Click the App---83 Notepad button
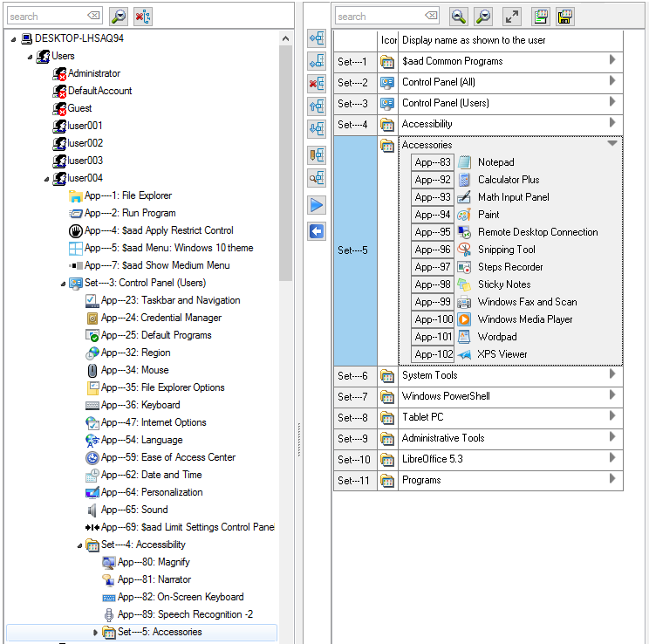The height and width of the screenshot is (644, 649). coord(433,162)
